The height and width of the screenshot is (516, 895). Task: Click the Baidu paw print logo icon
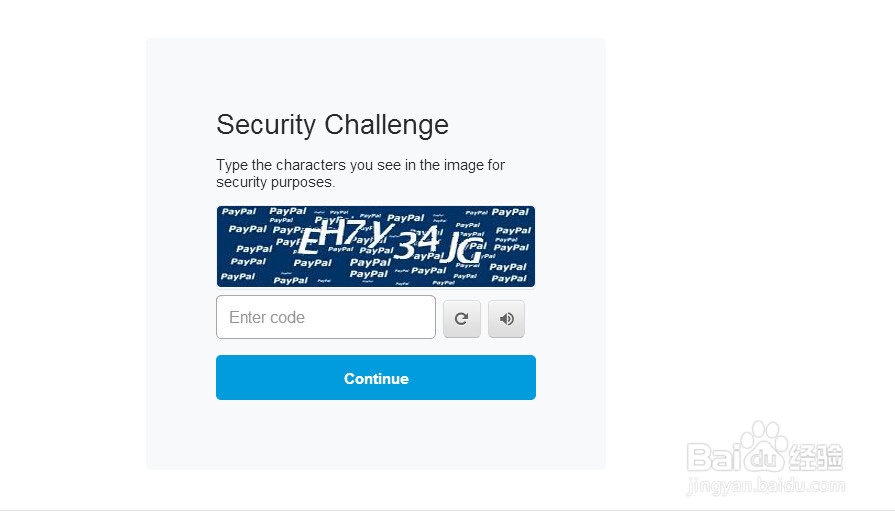tap(764, 445)
